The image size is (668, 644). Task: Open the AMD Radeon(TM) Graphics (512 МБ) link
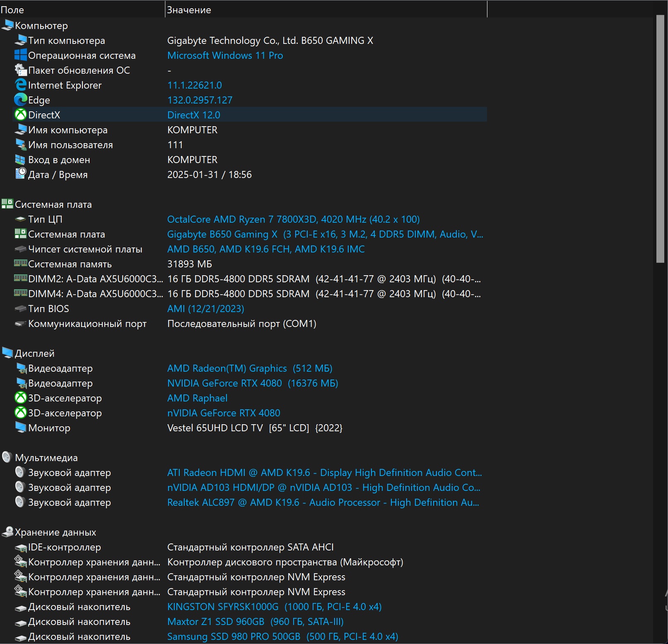[x=250, y=368]
